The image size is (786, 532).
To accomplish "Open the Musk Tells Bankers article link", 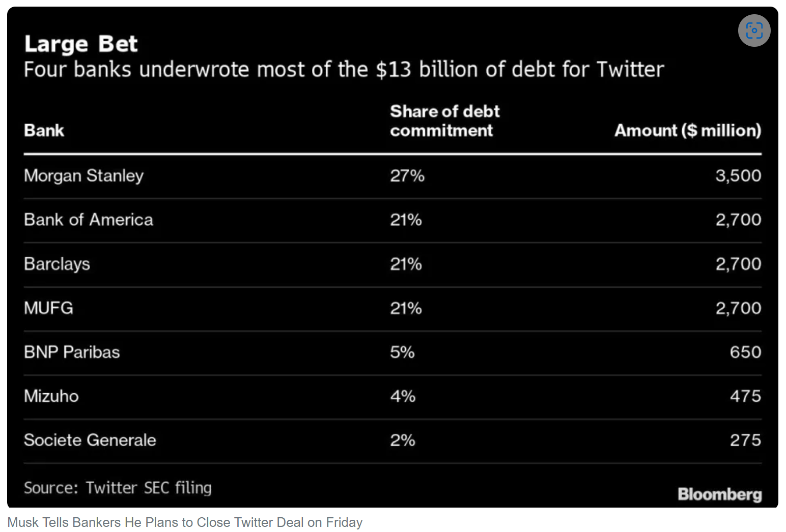I will tap(185, 522).
